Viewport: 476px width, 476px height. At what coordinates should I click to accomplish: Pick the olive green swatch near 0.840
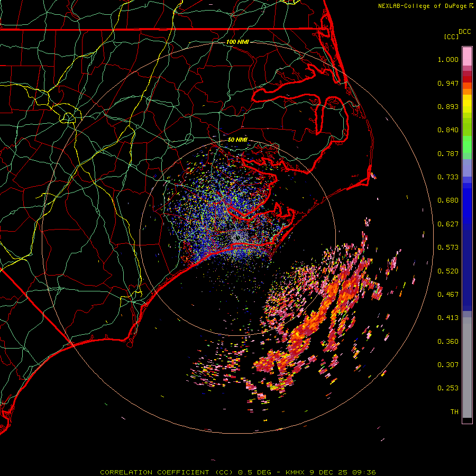click(x=467, y=127)
